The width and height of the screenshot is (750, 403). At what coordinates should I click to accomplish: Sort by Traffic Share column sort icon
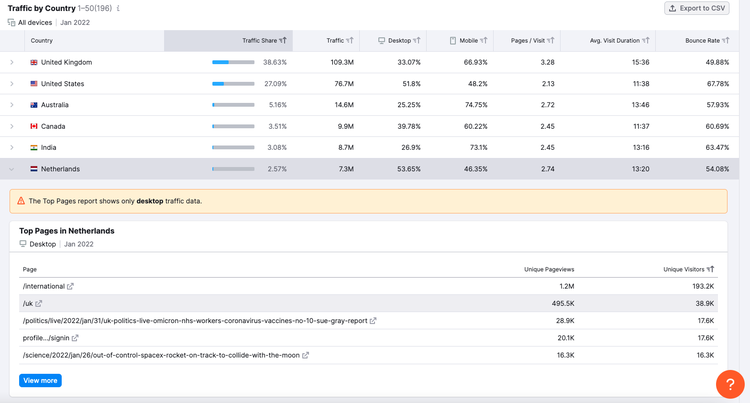pos(283,41)
